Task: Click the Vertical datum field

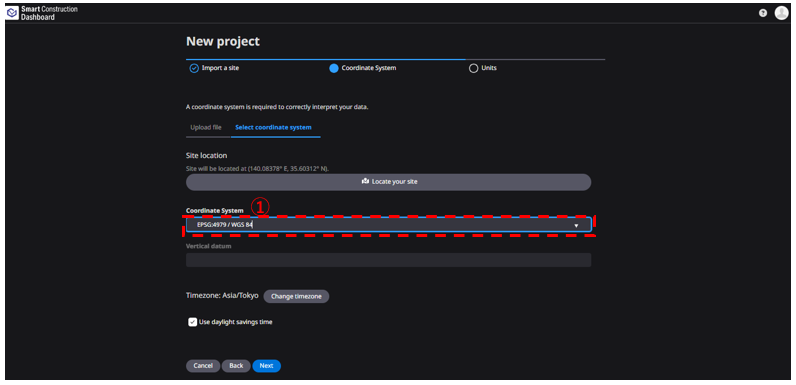Action: tap(388, 260)
